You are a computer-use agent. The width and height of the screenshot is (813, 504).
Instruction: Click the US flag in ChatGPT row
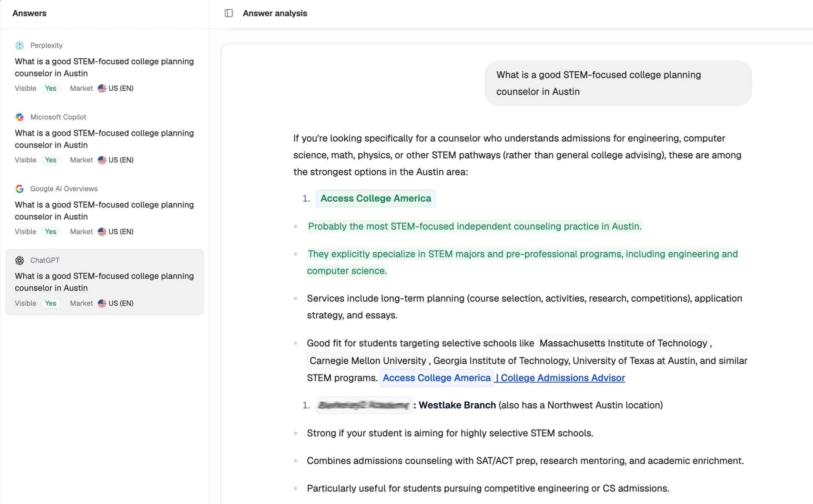coord(102,303)
